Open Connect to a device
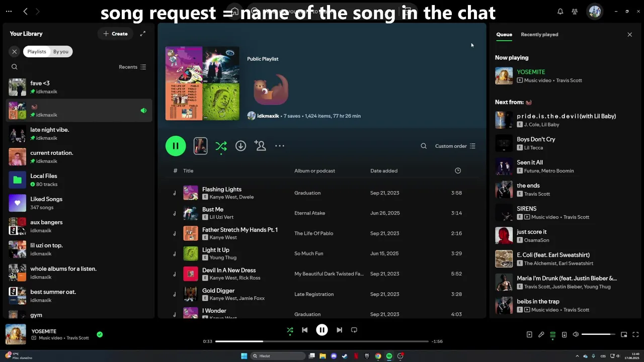The height and width of the screenshot is (362, 644). 564,334
